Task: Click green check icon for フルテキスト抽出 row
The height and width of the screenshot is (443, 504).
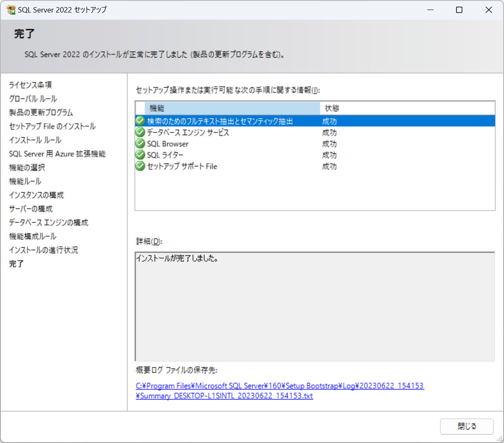Action: coord(140,121)
